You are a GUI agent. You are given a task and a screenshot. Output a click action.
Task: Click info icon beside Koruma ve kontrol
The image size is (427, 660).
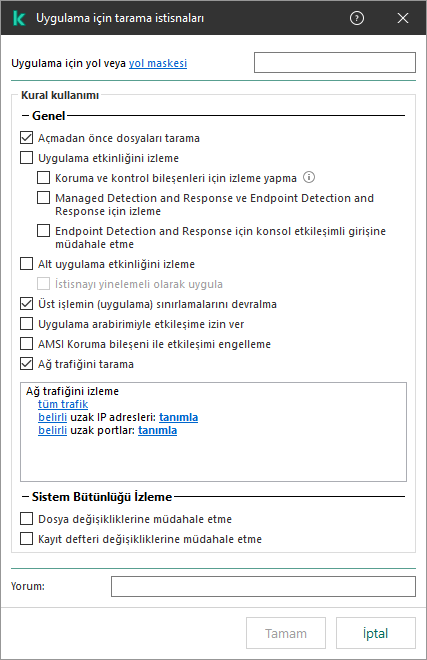(309, 177)
